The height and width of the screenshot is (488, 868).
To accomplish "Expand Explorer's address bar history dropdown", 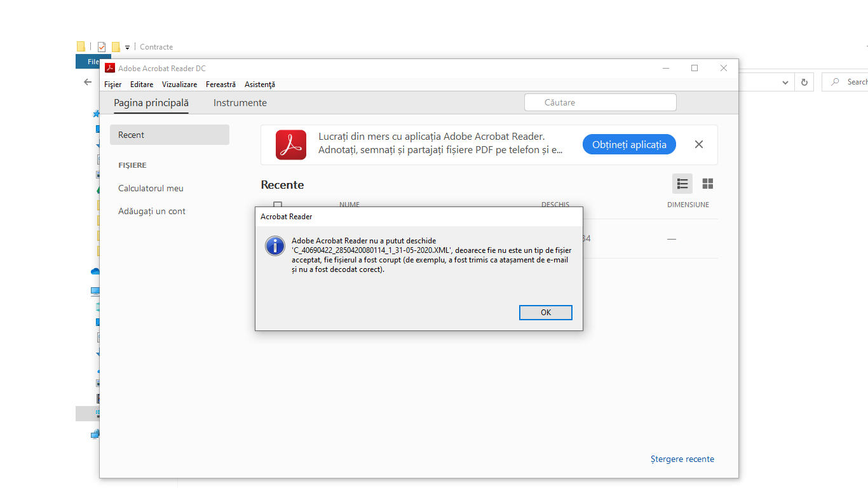I will pos(785,82).
